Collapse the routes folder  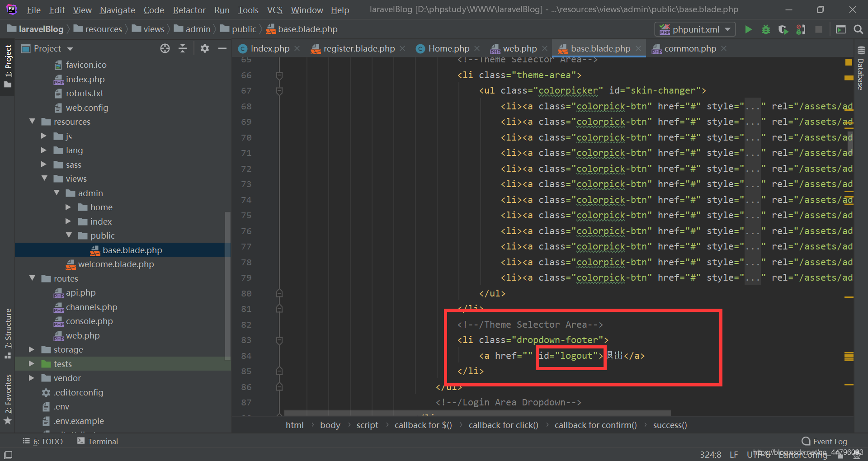tap(32, 278)
